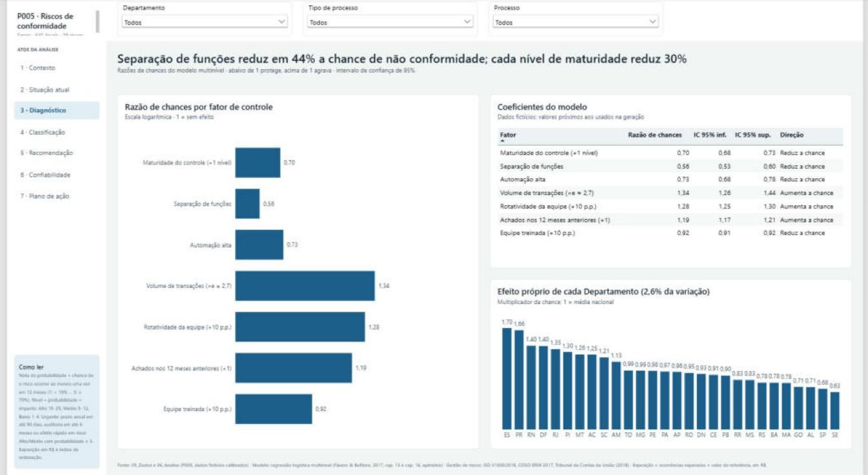Select the ES department bar
Screen dimensions: 868x475
507,379
